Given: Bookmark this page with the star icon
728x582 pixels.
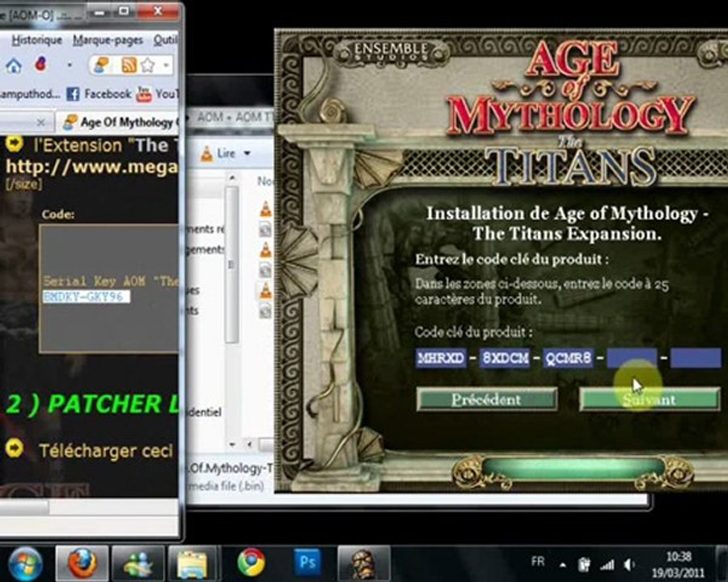Looking at the screenshot, I should tap(147, 65).
